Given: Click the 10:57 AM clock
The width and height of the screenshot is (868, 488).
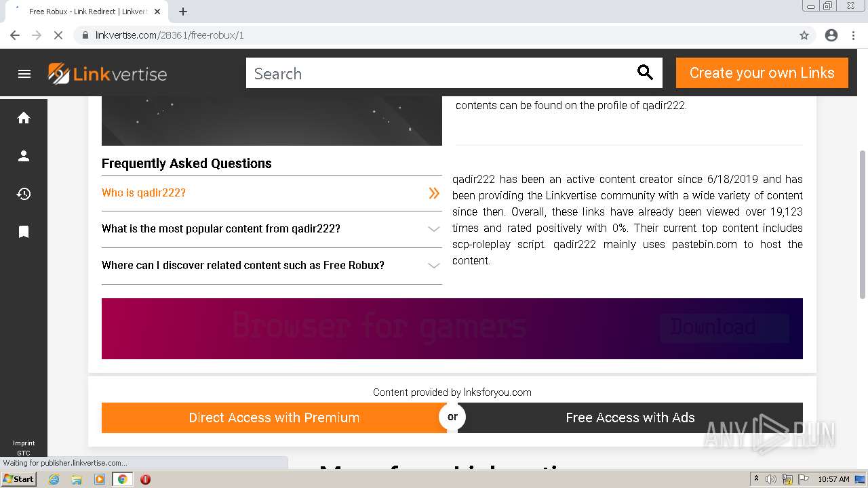Looking at the screenshot, I should tap(833, 479).
